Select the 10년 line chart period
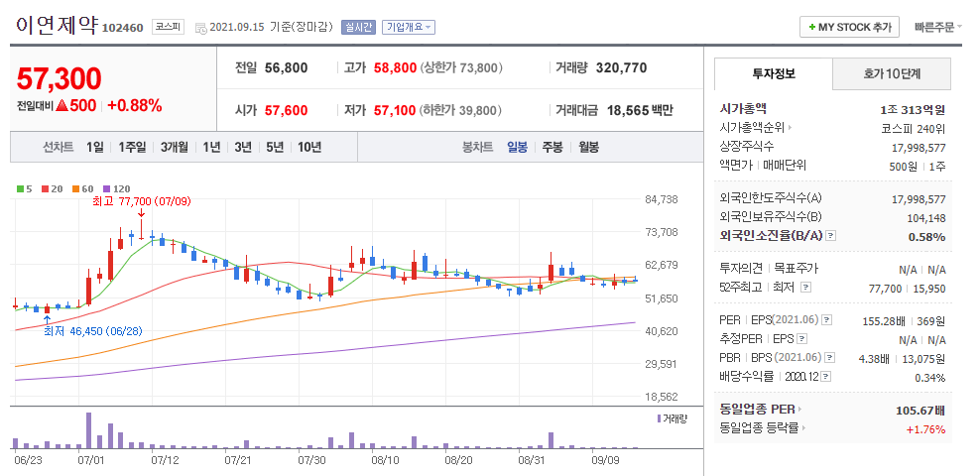Screen dimensions: 980x476 309,148
